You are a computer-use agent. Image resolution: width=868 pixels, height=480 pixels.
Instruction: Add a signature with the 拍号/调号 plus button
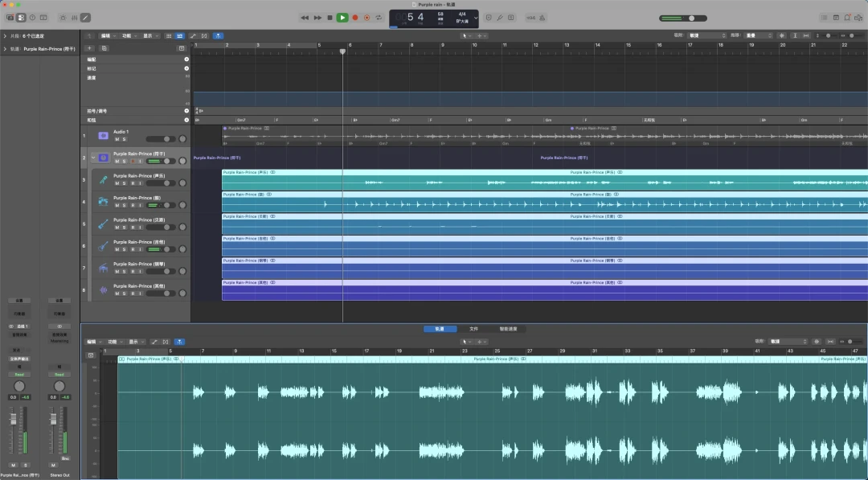coord(186,111)
